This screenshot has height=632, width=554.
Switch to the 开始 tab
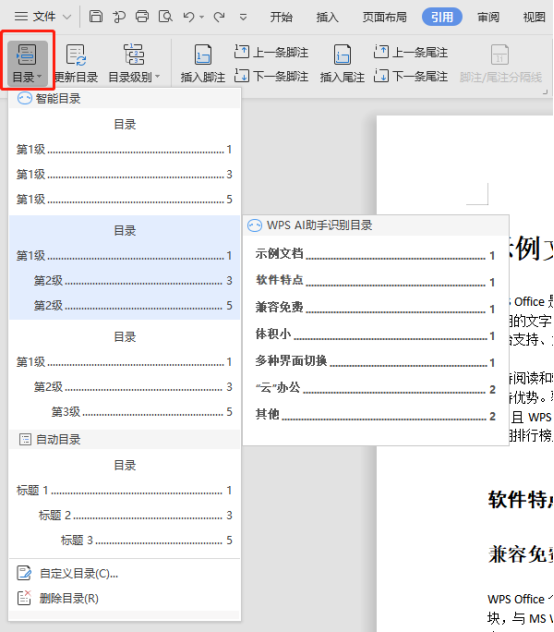pos(281,17)
